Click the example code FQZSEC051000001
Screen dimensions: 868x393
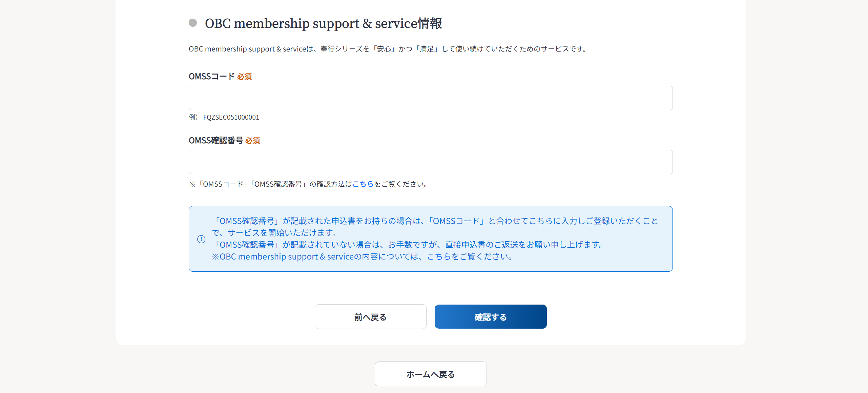tap(231, 117)
